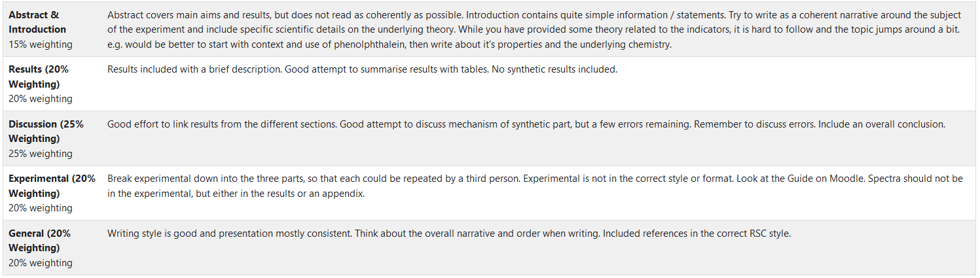This screenshot has height=278, width=980.
Task: Click the 25% weighting label under Discussion
Action: point(41,154)
